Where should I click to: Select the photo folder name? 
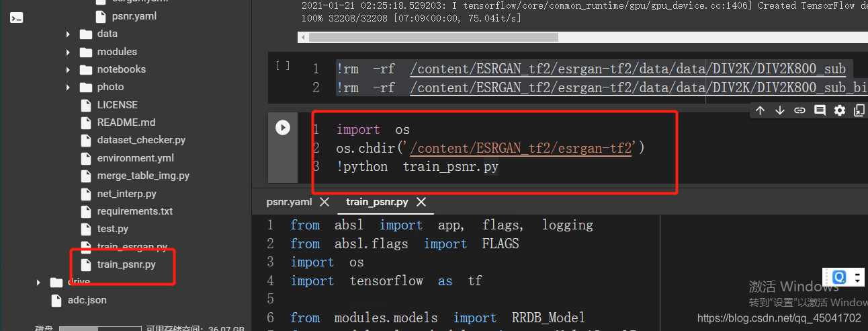[110, 87]
